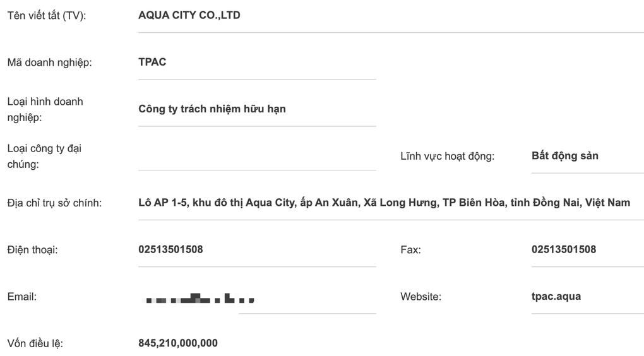Click the Lĩnh vực hoạt động label
This screenshot has height=356, width=644.
[x=447, y=156]
